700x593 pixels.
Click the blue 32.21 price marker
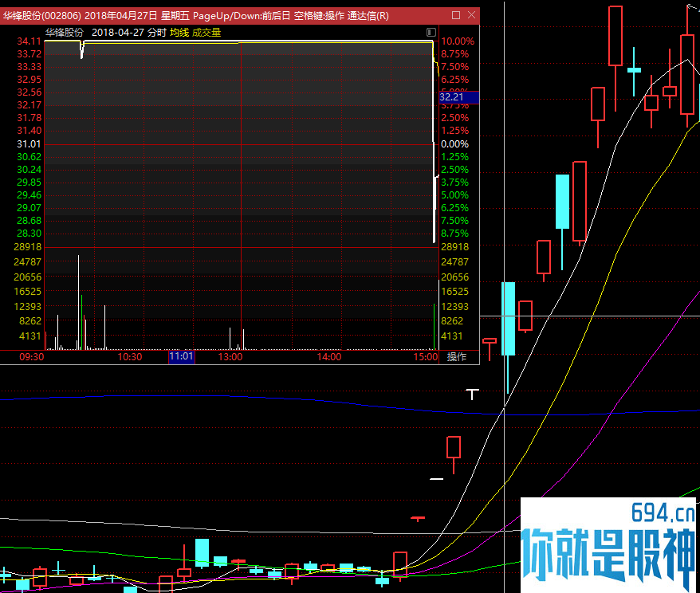tap(459, 96)
